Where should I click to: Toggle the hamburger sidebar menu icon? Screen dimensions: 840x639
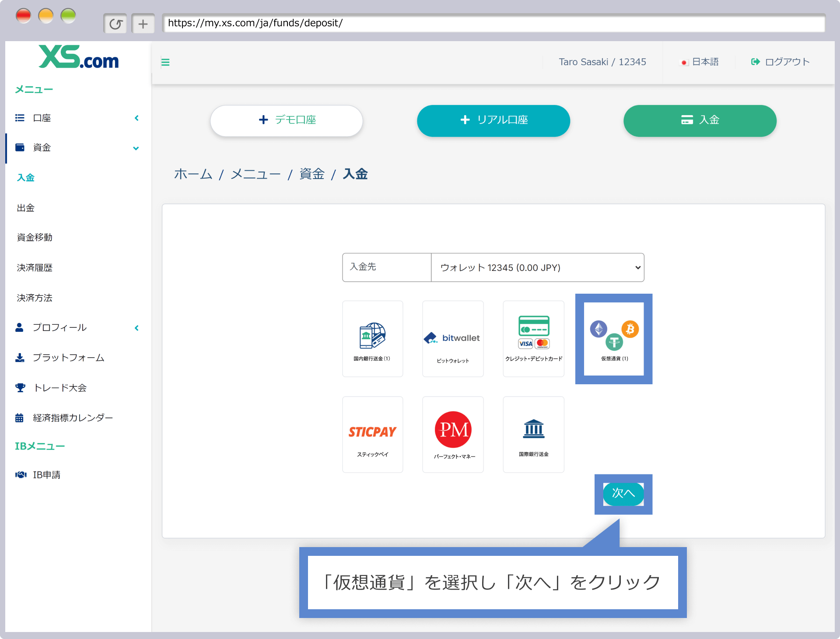(165, 62)
